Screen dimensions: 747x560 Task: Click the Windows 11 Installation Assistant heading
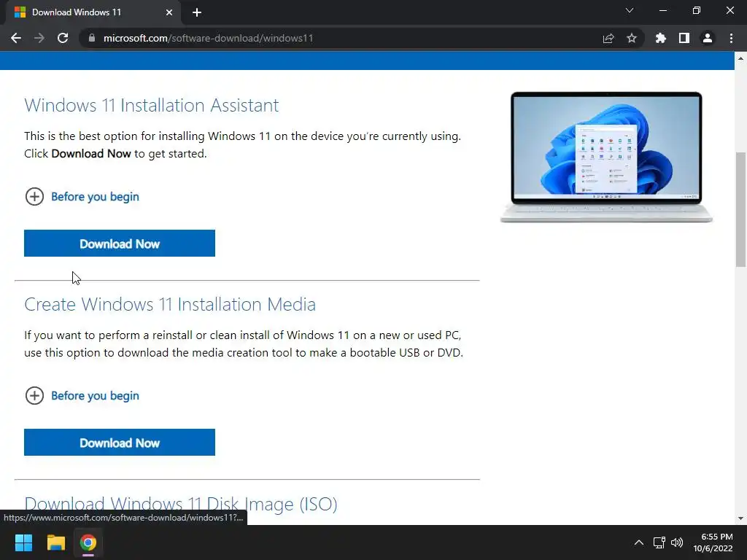pos(152,105)
